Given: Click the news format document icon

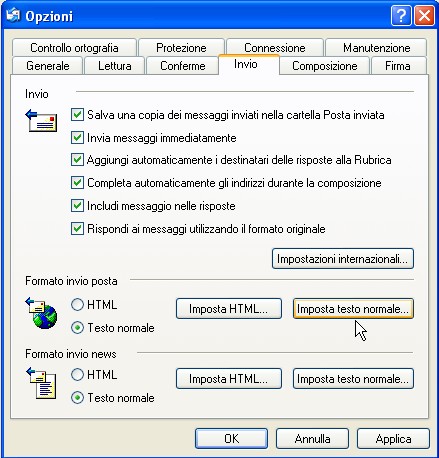Looking at the screenshot, I should coord(41,383).
